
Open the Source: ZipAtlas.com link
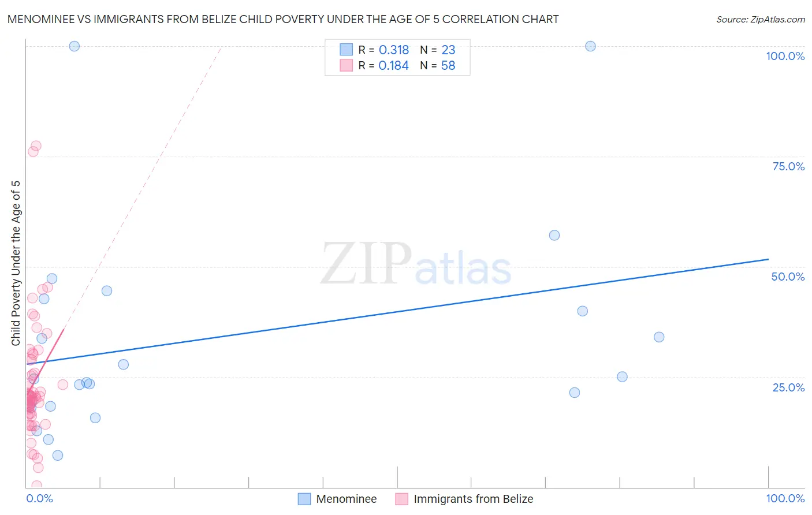[761, 19]
